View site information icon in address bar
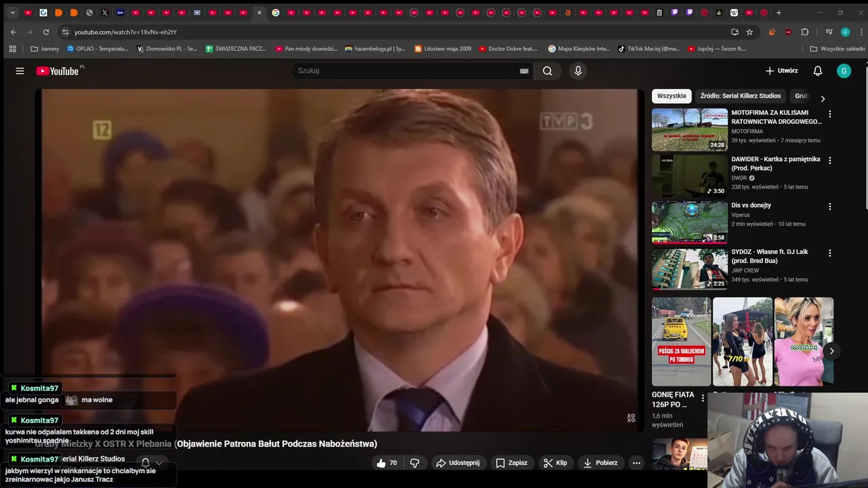 point(65,32)
